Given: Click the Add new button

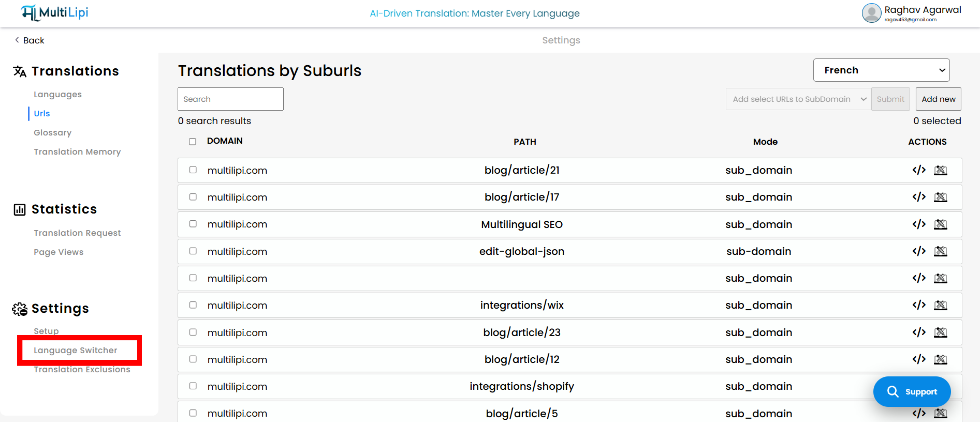Looking at the screenshot, I should (x=938, y=99).
